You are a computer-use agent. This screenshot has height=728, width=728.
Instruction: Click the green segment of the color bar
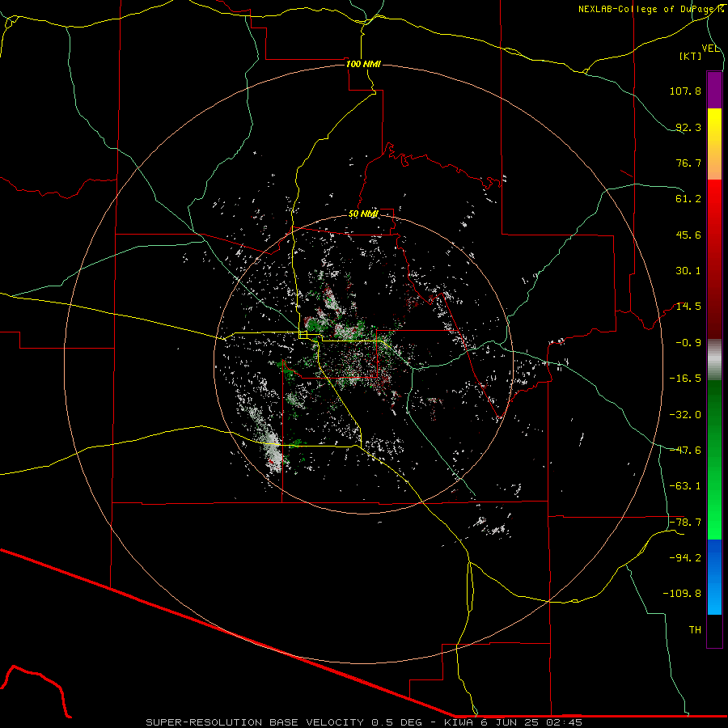714,460
